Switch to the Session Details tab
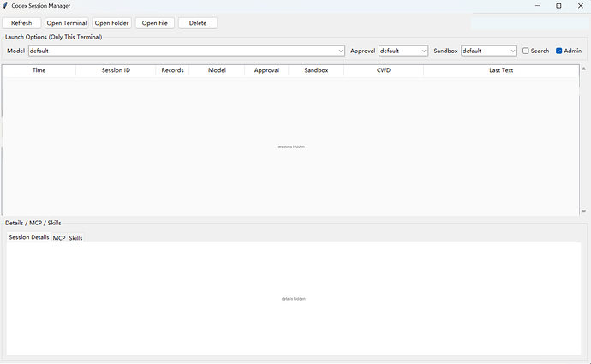This screenshot has width=591, height=364. 29,237
